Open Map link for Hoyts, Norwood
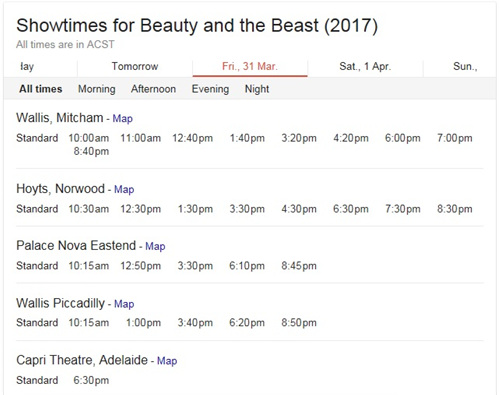The width and height of the screenshot is (500, 395). (x=124, y=190)
